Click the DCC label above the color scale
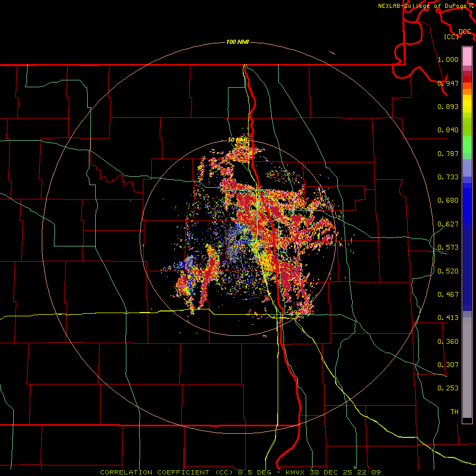 (464, 32)
